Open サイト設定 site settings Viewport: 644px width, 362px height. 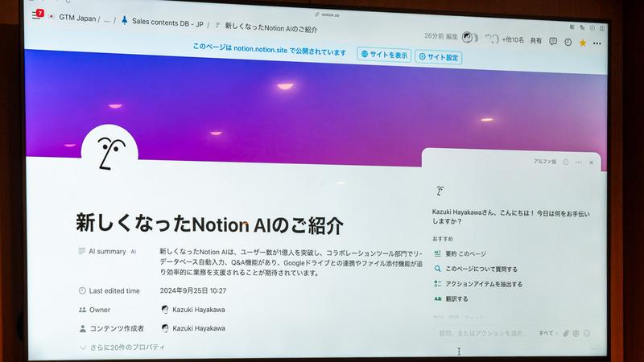pyautogui.click(x=438, y=57)
